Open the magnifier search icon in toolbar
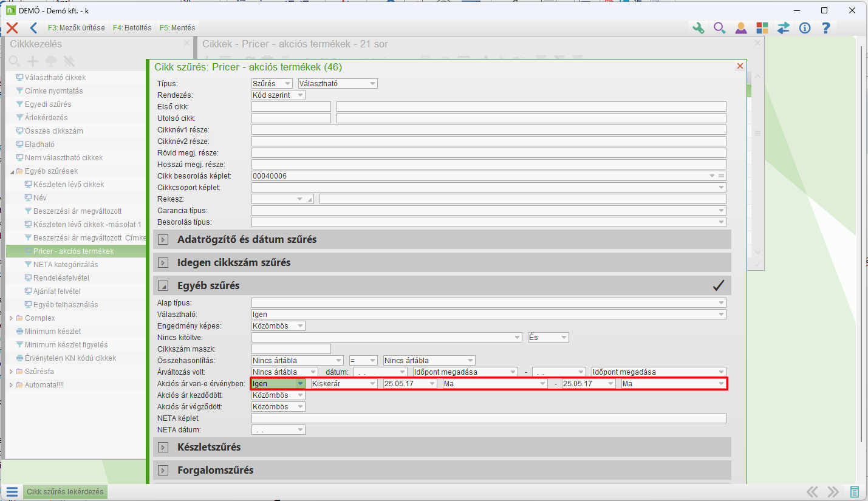The width and height of the screenshot is (868, 501). [x=720, y=28]
